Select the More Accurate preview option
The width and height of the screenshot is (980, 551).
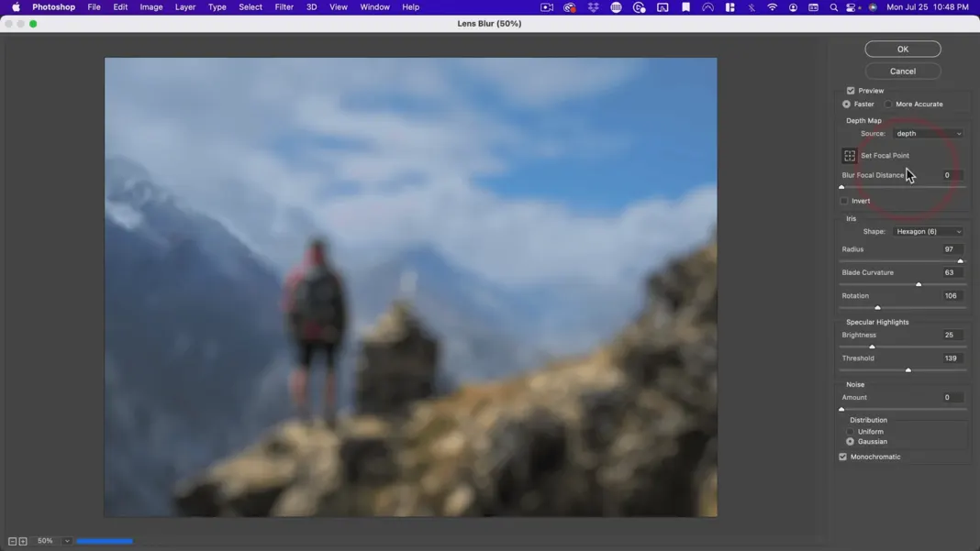coord(888,105)
